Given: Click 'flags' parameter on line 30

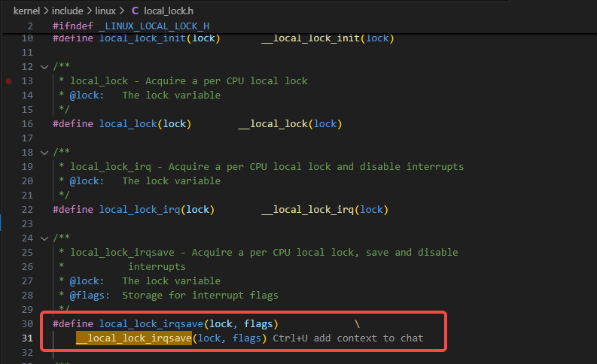Looking at the screenshot, I should [x=258, y=324].
